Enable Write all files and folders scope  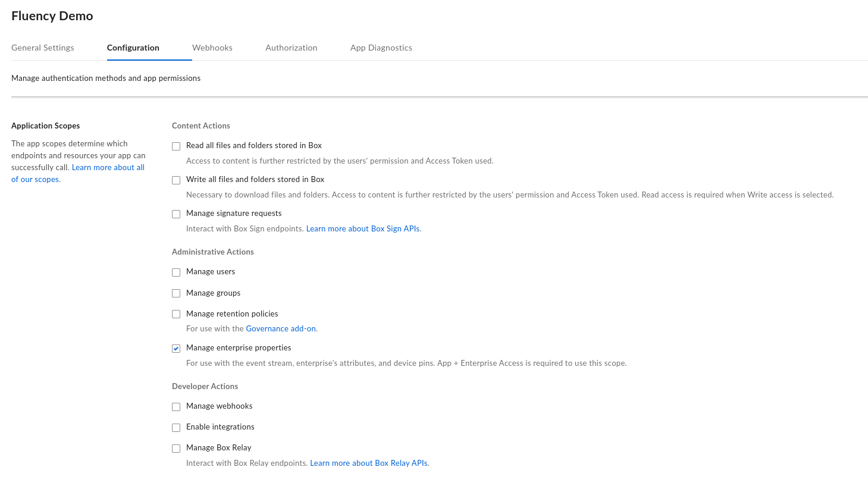point(176,180)
